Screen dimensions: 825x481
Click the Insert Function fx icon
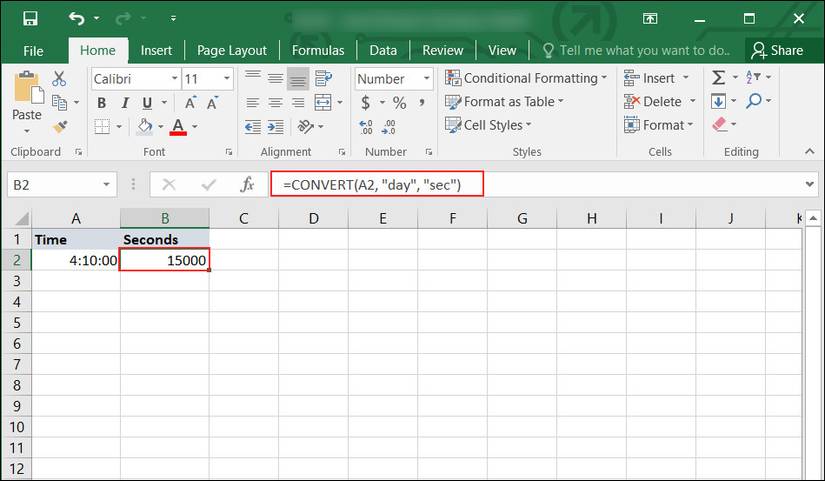tap(246, 185)
